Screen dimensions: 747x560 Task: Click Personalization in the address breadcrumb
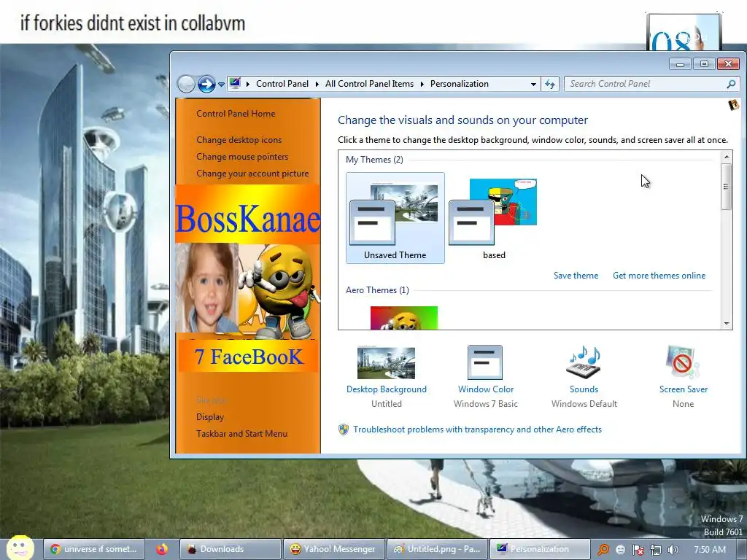click(x=460, y=84)
